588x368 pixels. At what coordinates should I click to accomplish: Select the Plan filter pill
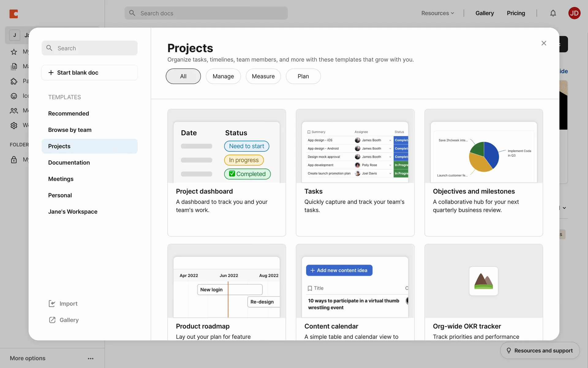pos(303,76)
